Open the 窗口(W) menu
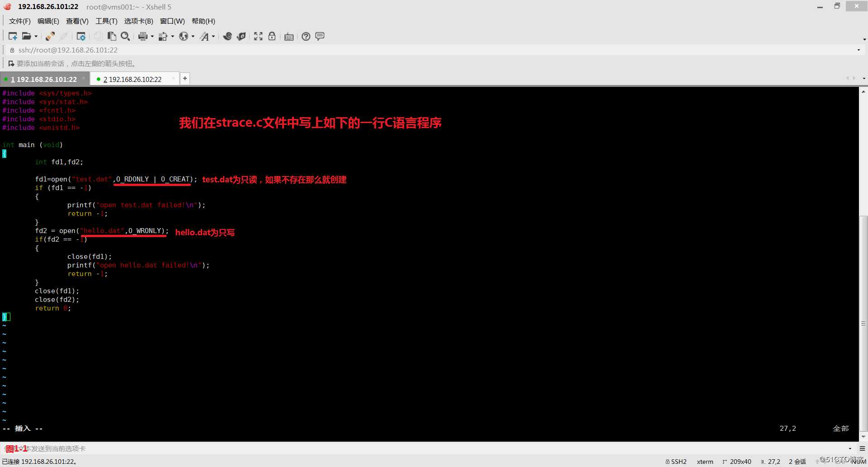The width and height of the screenshot is (868, 467). pyautogui.click(x=172, y=21)
